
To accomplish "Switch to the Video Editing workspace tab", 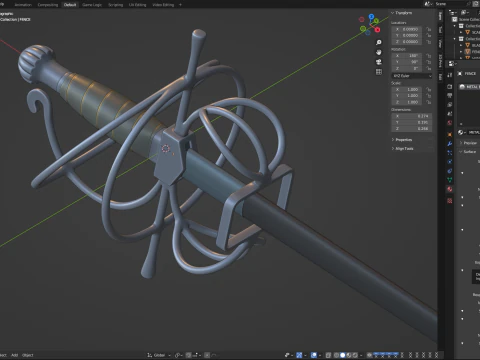I will pos(163,5).
